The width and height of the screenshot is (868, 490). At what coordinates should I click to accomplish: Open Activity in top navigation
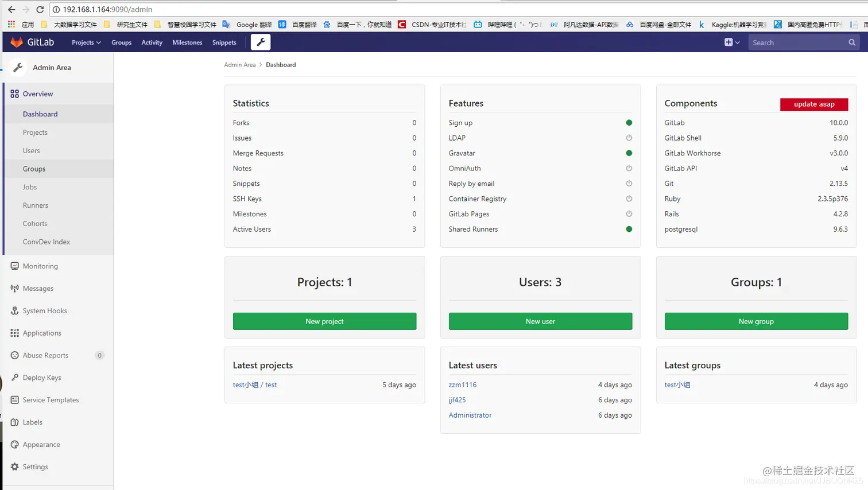152,42
